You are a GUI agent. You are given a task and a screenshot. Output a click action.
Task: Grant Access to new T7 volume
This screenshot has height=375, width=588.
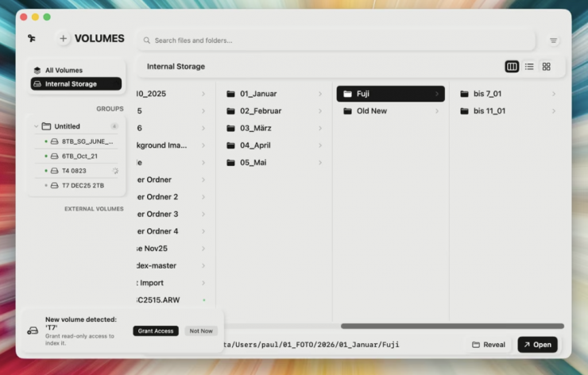click(x=156, y=331)
